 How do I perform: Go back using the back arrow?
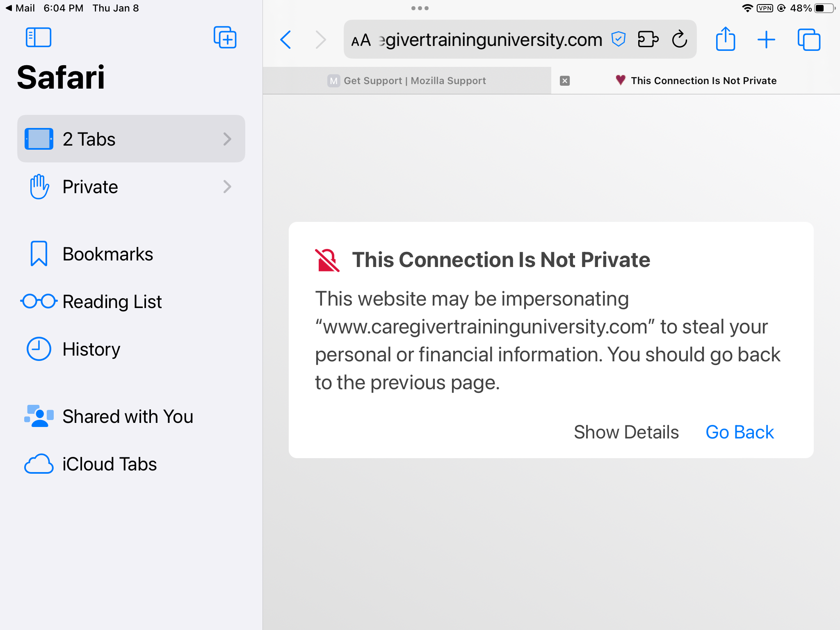285,40
